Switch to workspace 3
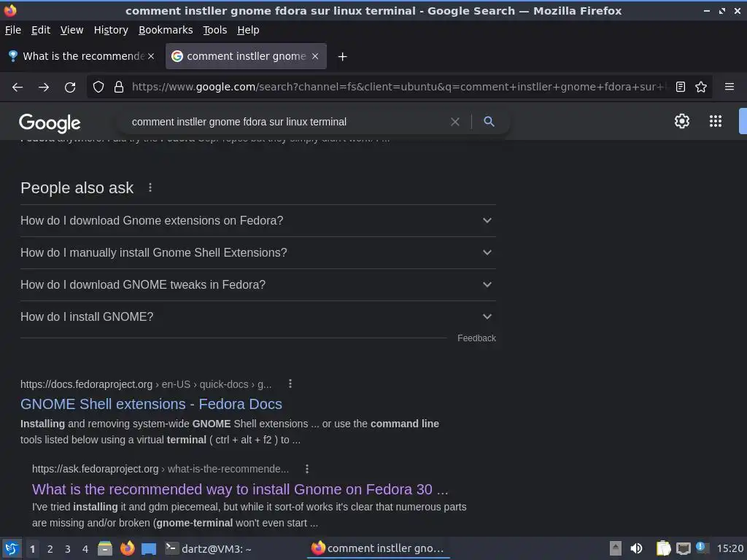The image size is (747, 560). tap(68, 549)
